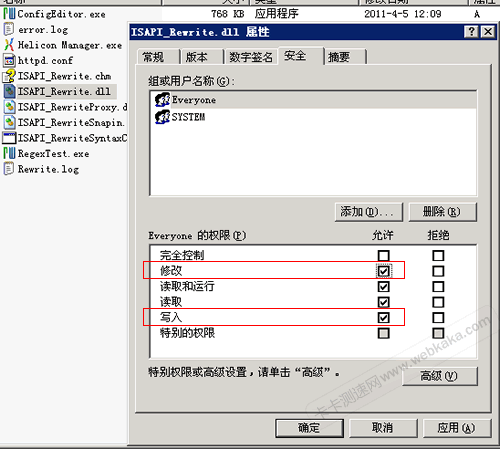
Task: Check Deny for 修改 permission
Action: [x=438, y=271]
